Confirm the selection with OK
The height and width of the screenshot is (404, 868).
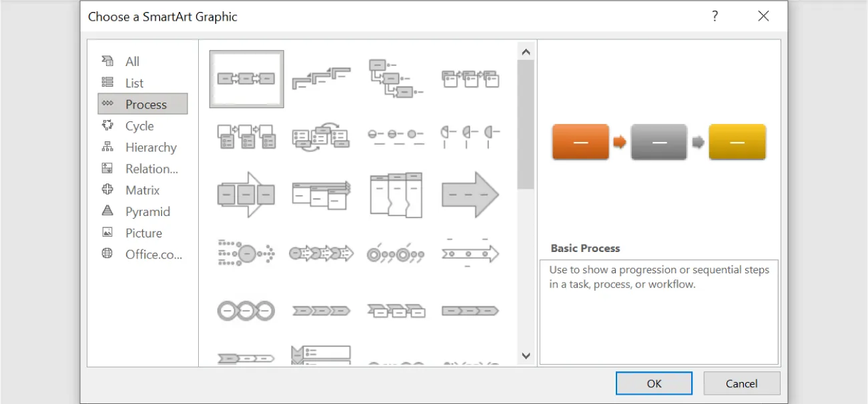(653, 383)
